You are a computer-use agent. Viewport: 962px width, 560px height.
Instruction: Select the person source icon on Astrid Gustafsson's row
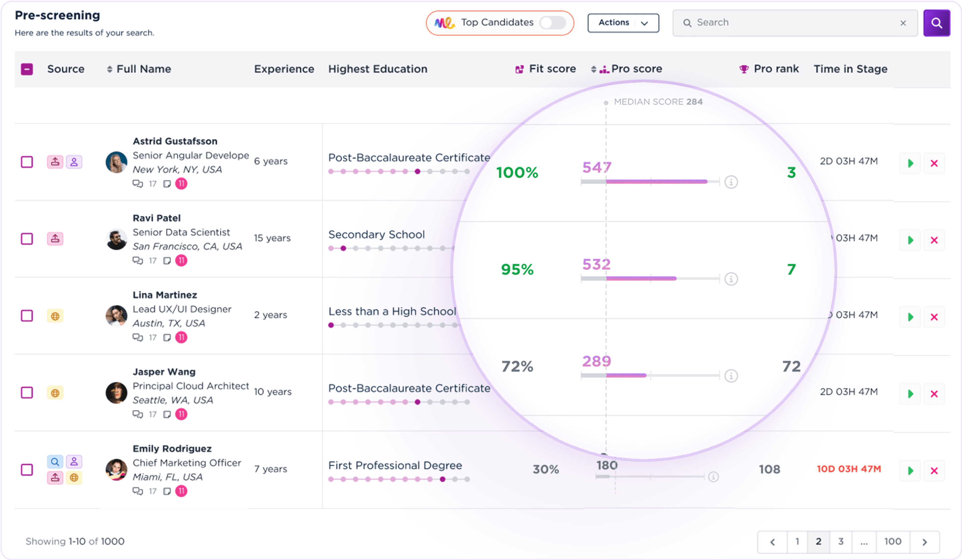tap(74, 162)
